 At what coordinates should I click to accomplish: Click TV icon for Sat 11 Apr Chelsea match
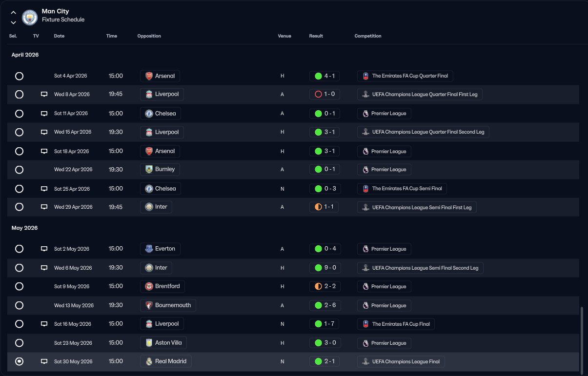(x=44, y=113)
